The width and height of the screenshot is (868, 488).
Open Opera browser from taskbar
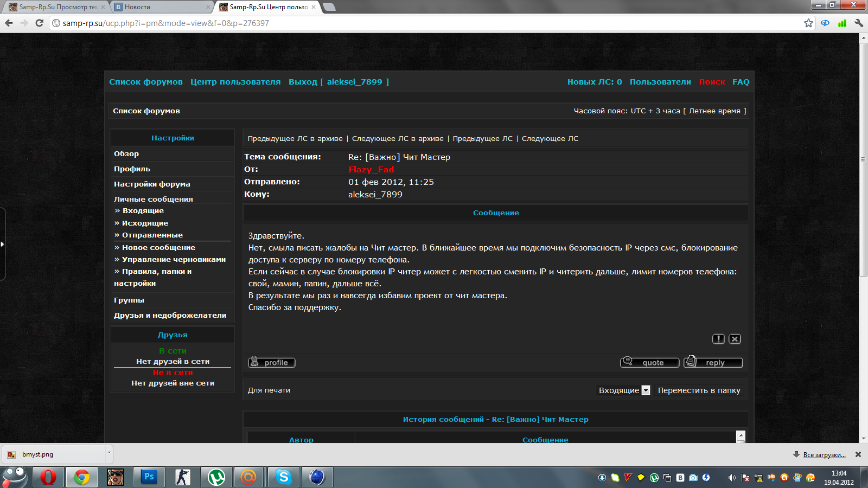click(48, 477)
